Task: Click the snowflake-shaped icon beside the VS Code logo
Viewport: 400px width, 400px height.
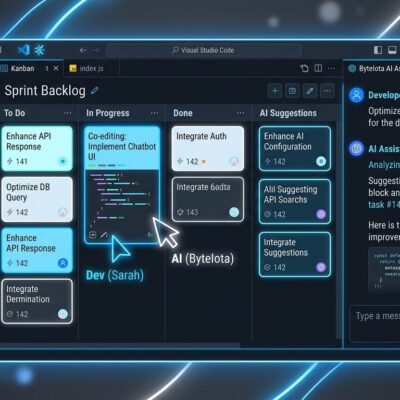Action: click(x=40, y=50)
